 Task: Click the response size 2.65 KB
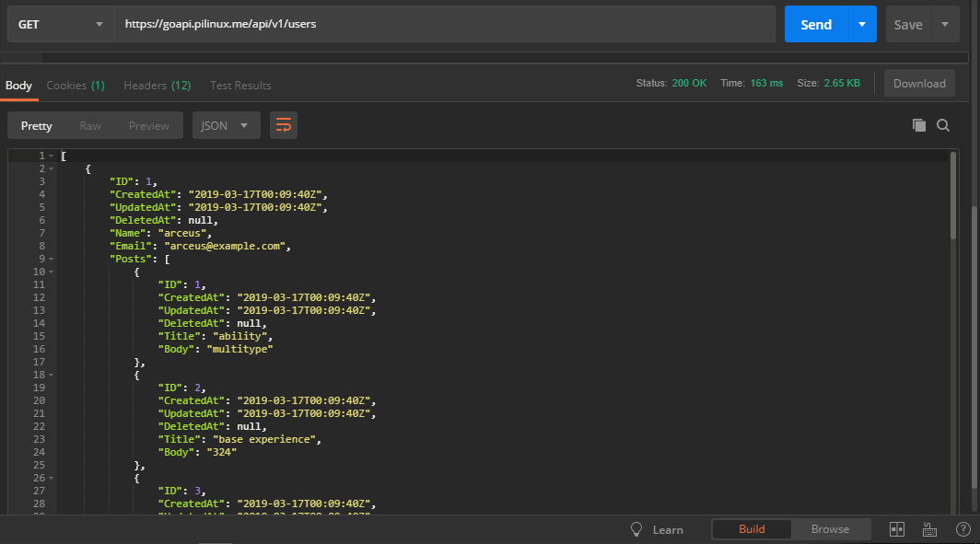pyautogui.click(x=842, y=83)
